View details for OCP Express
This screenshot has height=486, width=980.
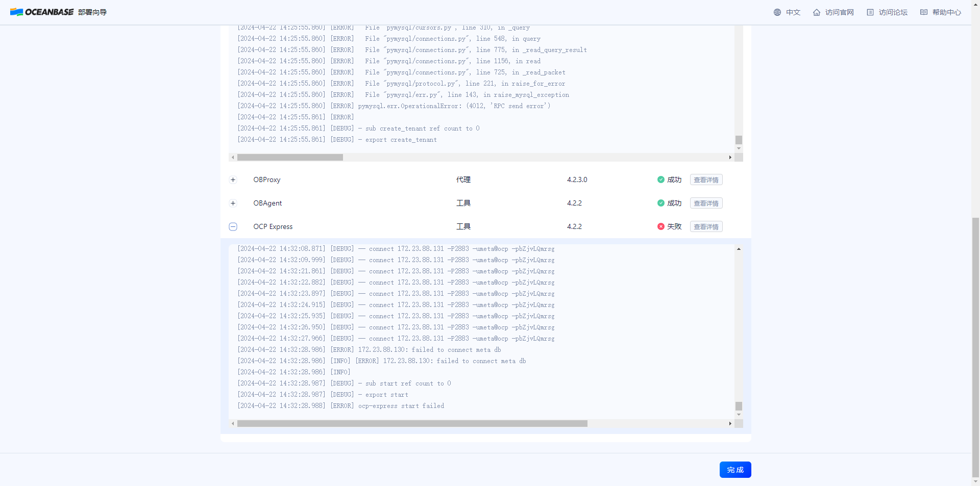coord(706,226)
